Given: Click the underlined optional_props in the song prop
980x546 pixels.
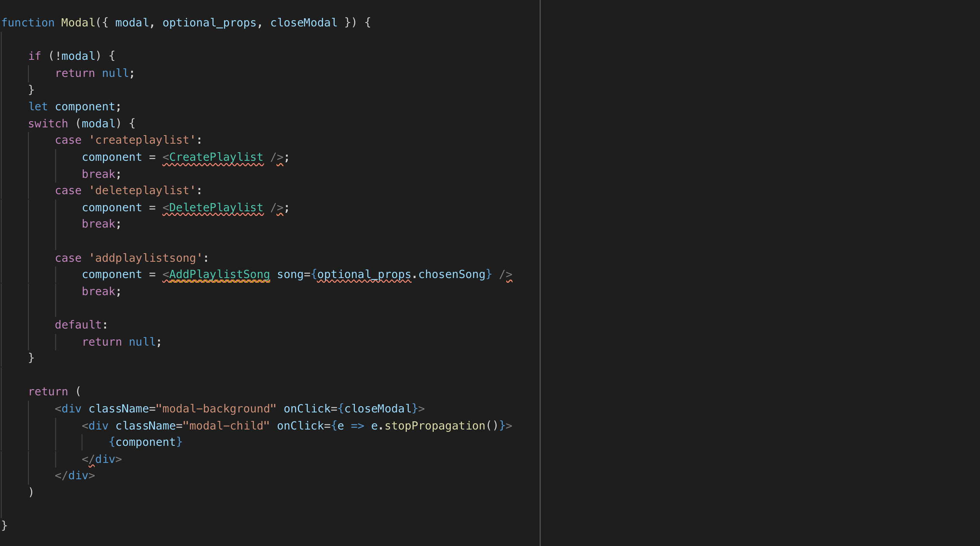Looking at the screenshot, I should pyautogui.click(x=364, y=274).
